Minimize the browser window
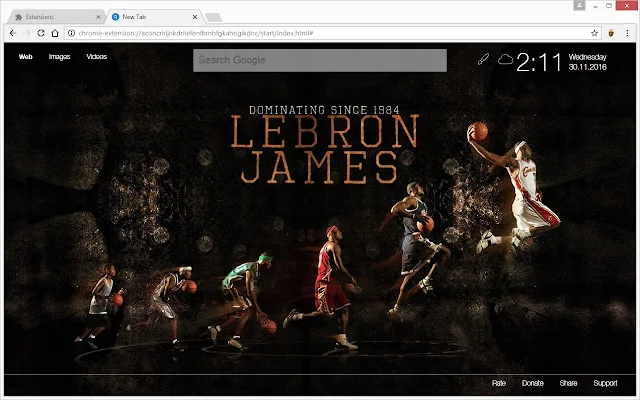This screenshot has width=640, height=400. (596, 6)
